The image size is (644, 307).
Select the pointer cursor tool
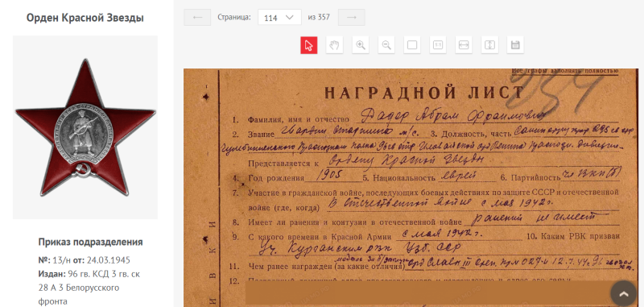(x=309, y=45)
